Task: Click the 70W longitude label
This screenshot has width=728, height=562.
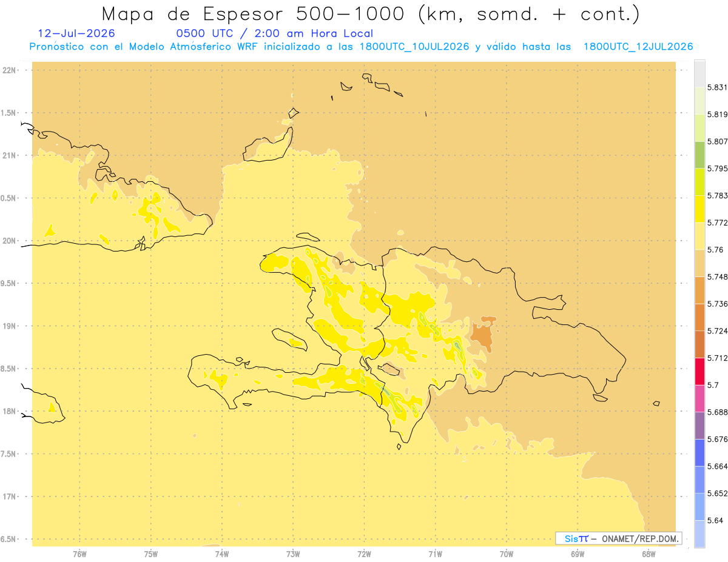Action: [507, 554]
